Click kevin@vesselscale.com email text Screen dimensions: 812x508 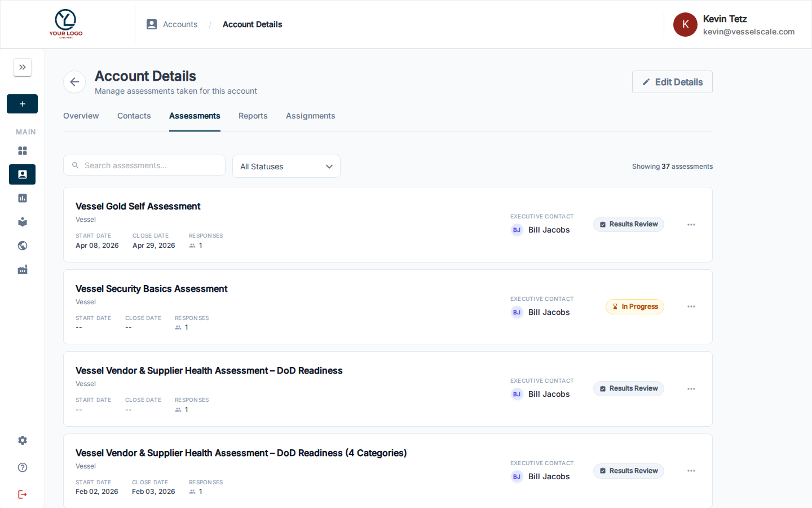point(749,32)
